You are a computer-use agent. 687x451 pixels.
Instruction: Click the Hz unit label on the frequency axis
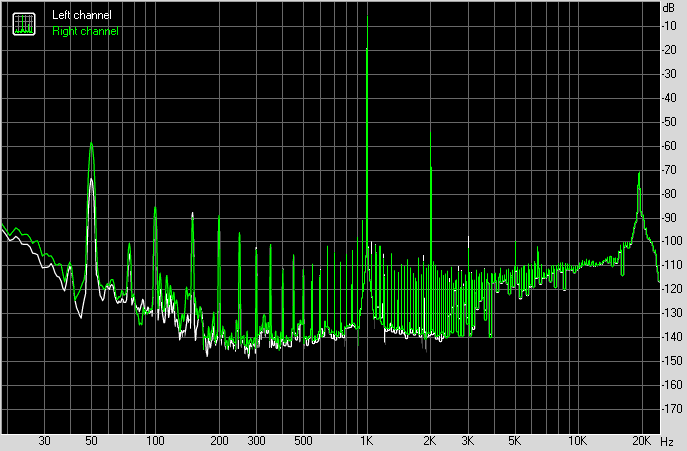coord(667,441)
